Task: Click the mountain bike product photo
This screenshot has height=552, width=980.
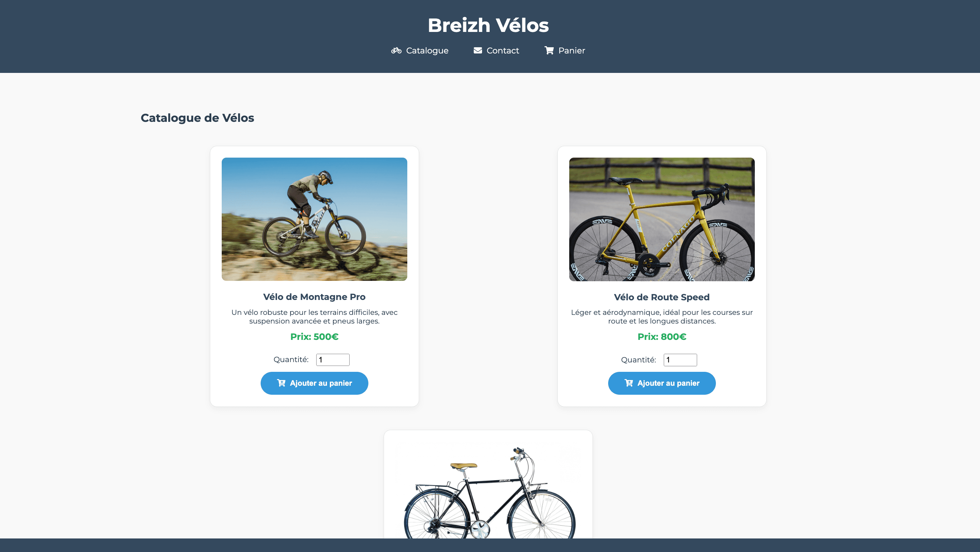Action: pos(314,219)
